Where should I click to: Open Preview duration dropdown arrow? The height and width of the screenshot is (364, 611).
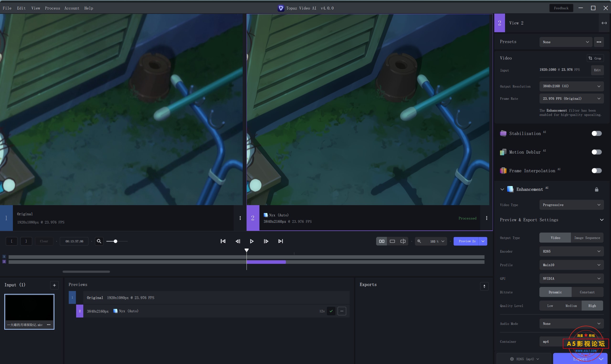point(483,241)
